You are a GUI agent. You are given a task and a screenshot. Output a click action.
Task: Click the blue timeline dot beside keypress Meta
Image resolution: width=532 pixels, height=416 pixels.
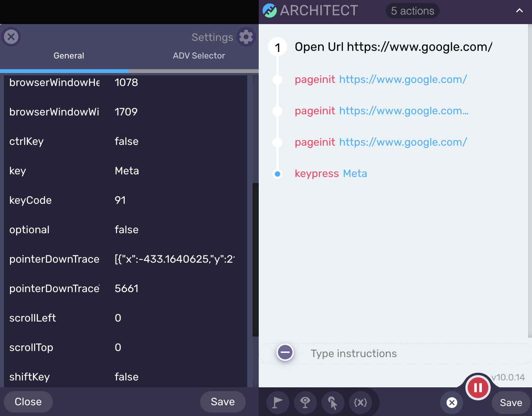(277, 174)
